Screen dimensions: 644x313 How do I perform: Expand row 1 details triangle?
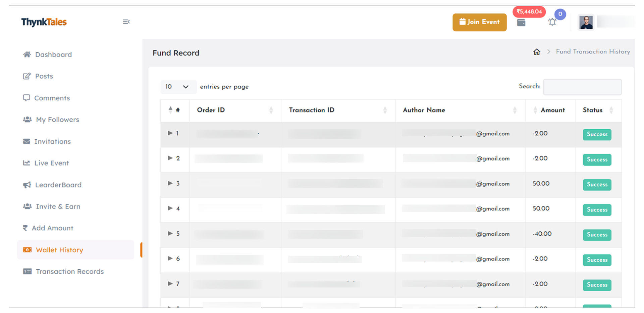click(x=170, y=133)
